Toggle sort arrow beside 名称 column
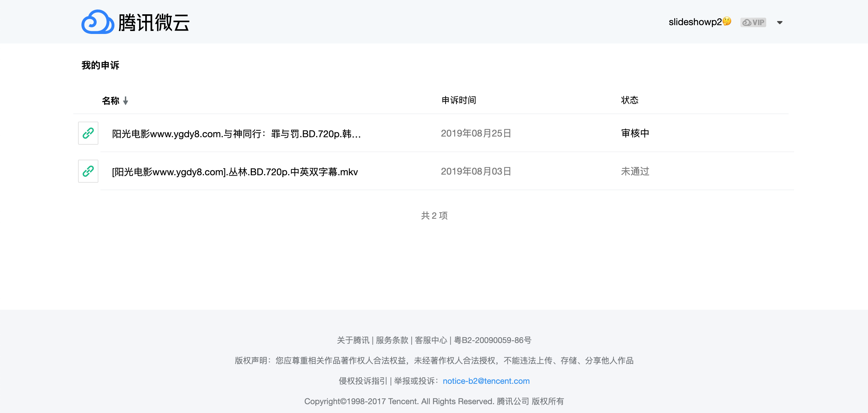868x413 pixels. tap(126, 101)
